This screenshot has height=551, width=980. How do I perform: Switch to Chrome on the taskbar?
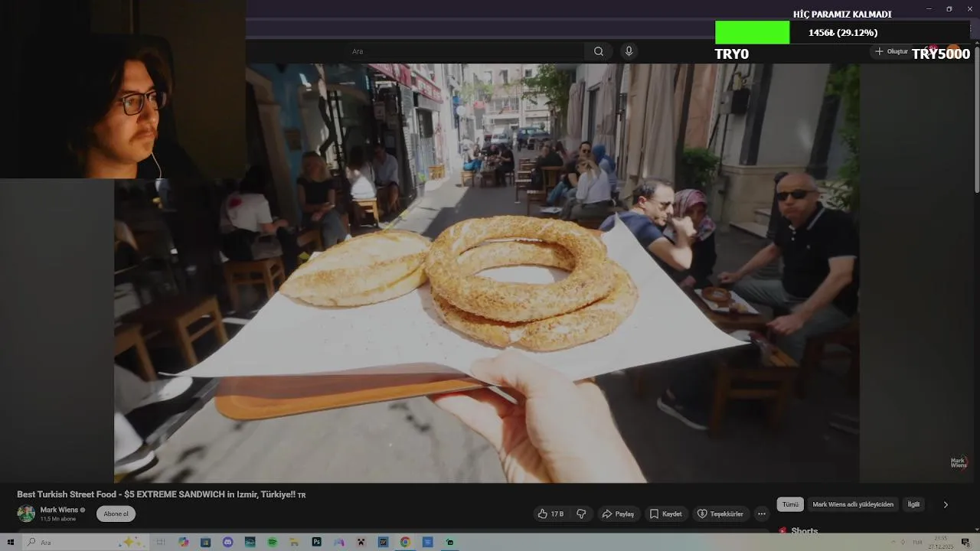(405, 543)
